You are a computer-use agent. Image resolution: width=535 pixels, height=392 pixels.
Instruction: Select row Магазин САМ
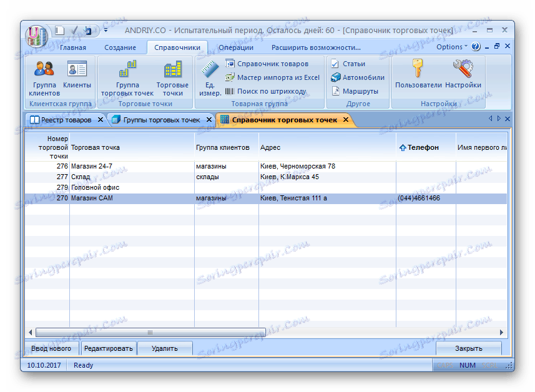[266, 198]
